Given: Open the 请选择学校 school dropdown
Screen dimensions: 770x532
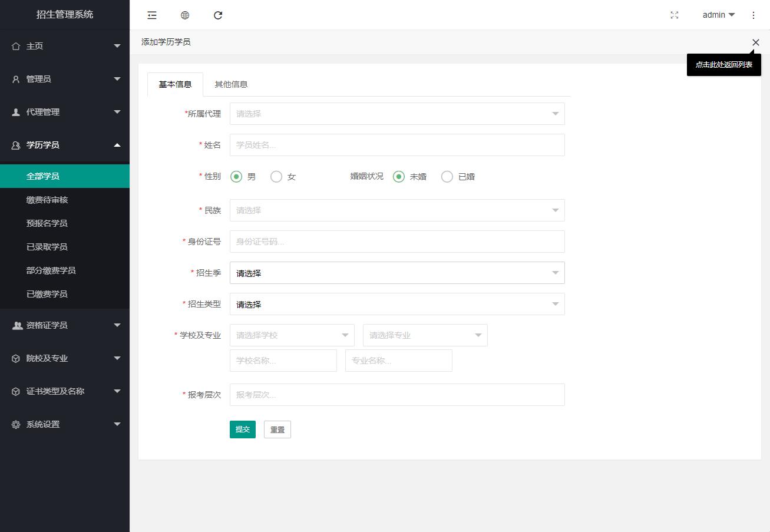Looking at the screenshot, I should (x=292, y=335).
